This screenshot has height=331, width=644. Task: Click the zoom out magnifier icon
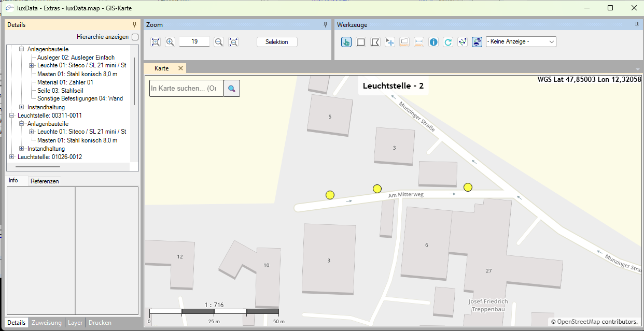(219, 42)
